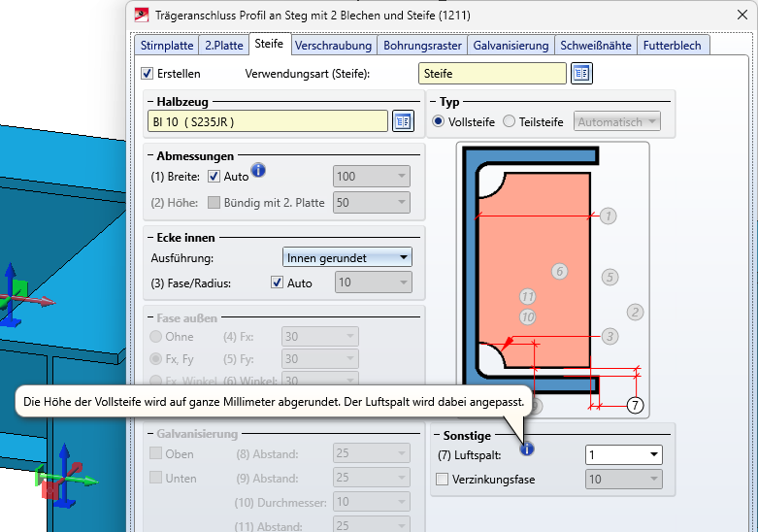Check Unten under Galvanisierung
Viewport: 758px width, 532px height.
click(155, 478)
